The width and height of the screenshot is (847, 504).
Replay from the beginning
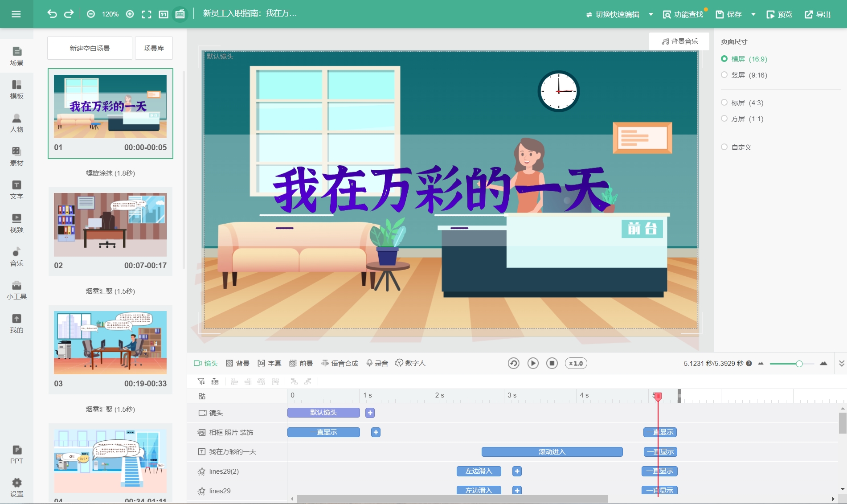[x=513, y=363]
